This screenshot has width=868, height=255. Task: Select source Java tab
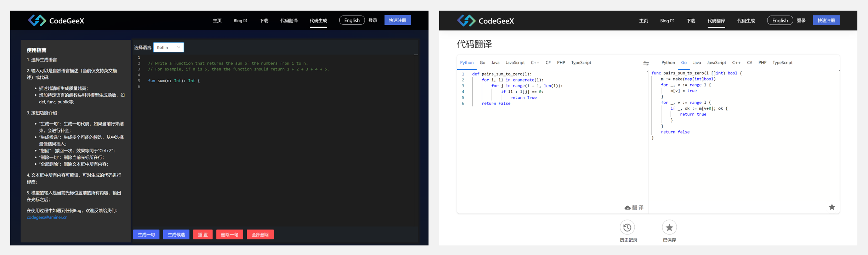495,63
